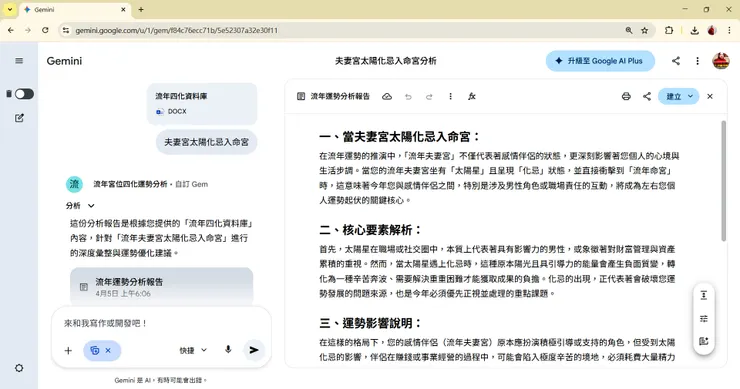Viewport: 740px width, 389px height.
Task: Bookmark this page with the star icon
Action: 645,30
